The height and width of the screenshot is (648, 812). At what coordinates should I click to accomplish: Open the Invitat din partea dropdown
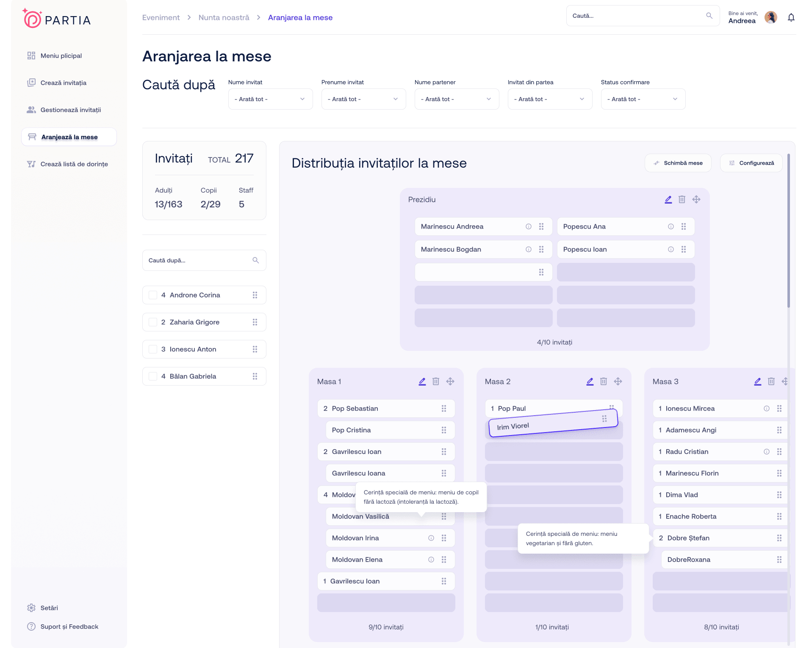point(550,99)
